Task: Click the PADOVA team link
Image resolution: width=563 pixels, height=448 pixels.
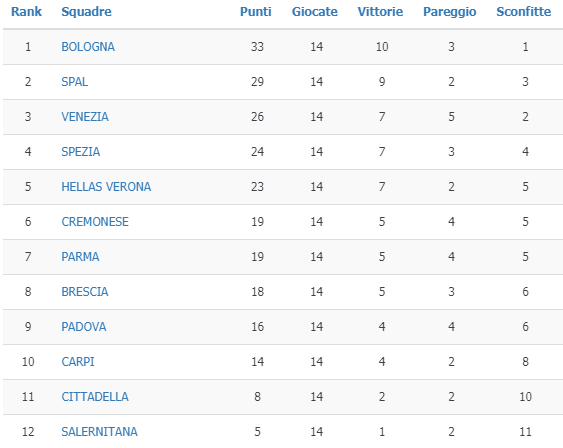Action: click(84, 327)
